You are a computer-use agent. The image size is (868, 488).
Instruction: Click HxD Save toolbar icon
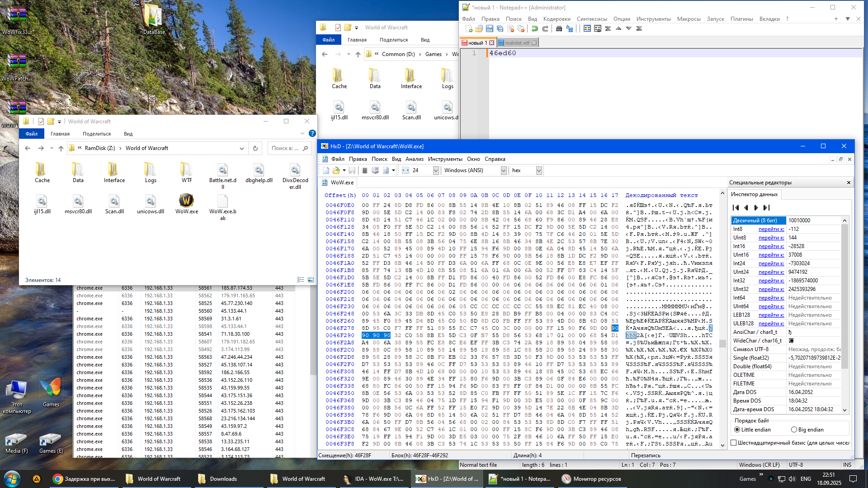click(352, 170)
